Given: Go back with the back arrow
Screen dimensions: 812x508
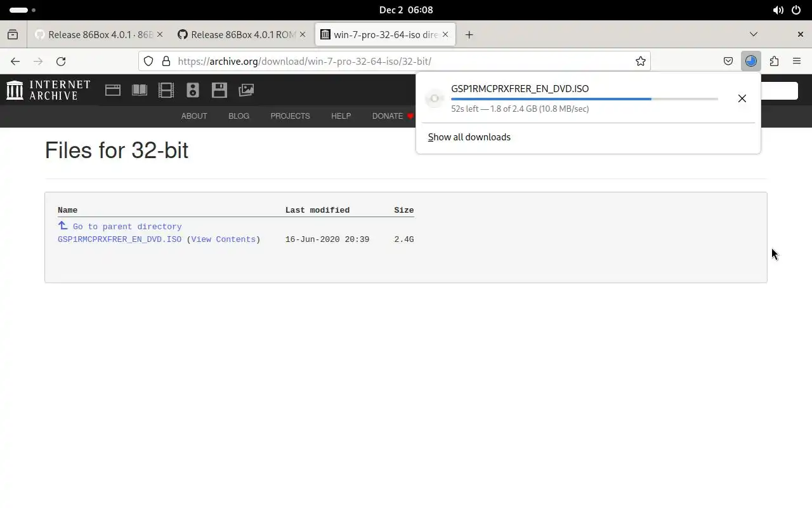Looking at the screenshot, I should click(x=15, y=62).
